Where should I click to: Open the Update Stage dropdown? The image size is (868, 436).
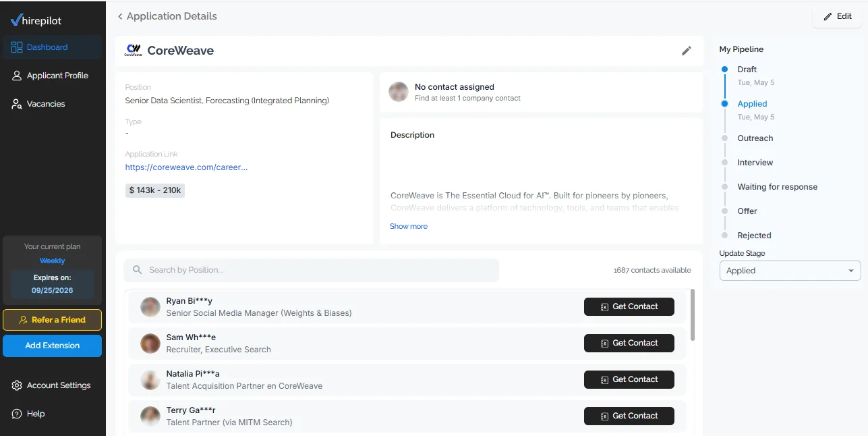click(790, 271)
